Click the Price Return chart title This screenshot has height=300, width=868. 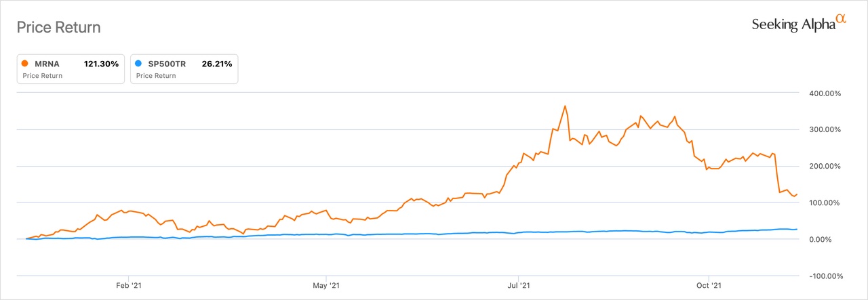pyautogui.click(x=58, y=28)
